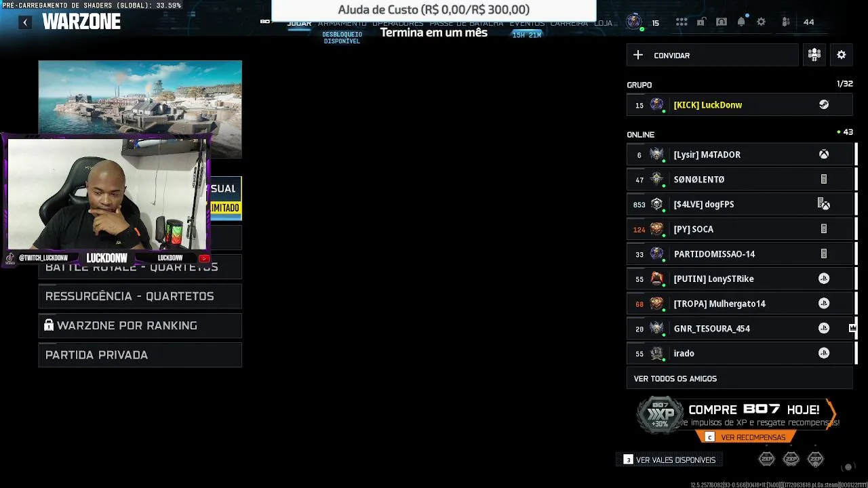Click the middle 2XP token icon

click(x=791, y=460)
